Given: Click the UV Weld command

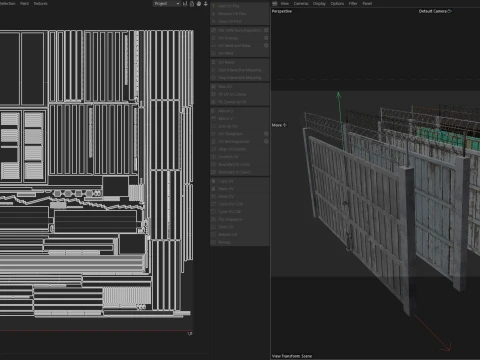Looking at the screenshot, I should click(x=240, y=53).
